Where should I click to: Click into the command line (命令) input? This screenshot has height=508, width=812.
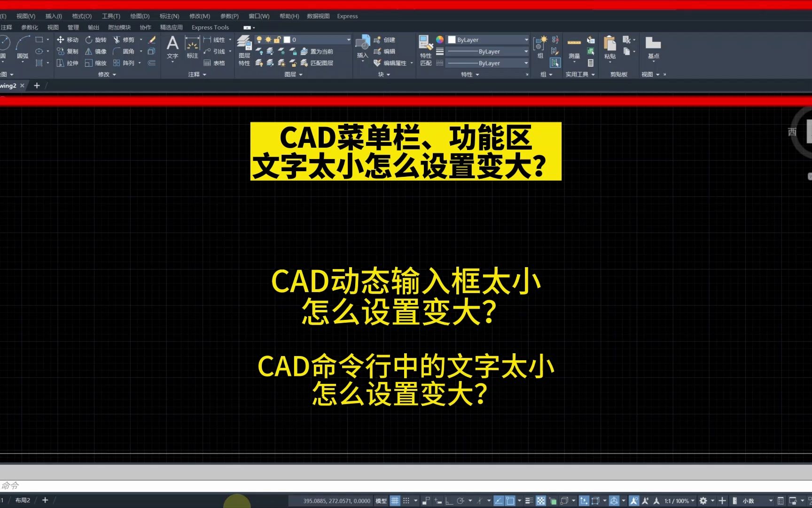pyautogui.click(x=406, y=485)
